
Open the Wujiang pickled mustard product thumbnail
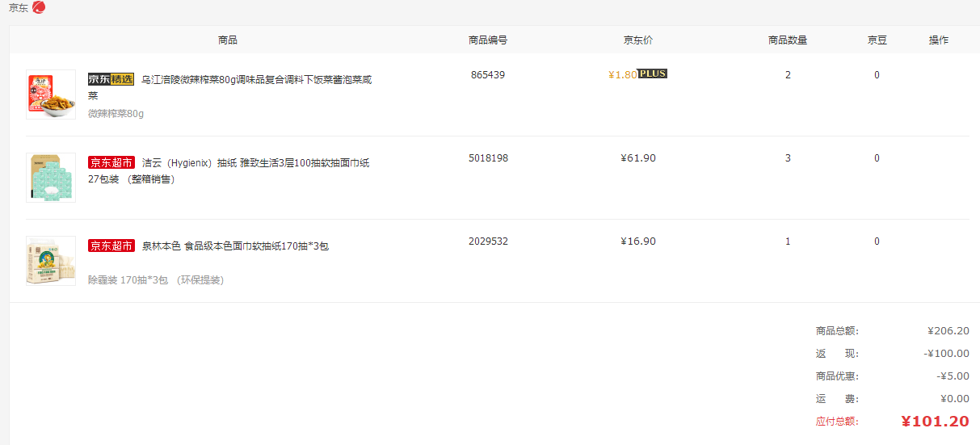point(51,94)
